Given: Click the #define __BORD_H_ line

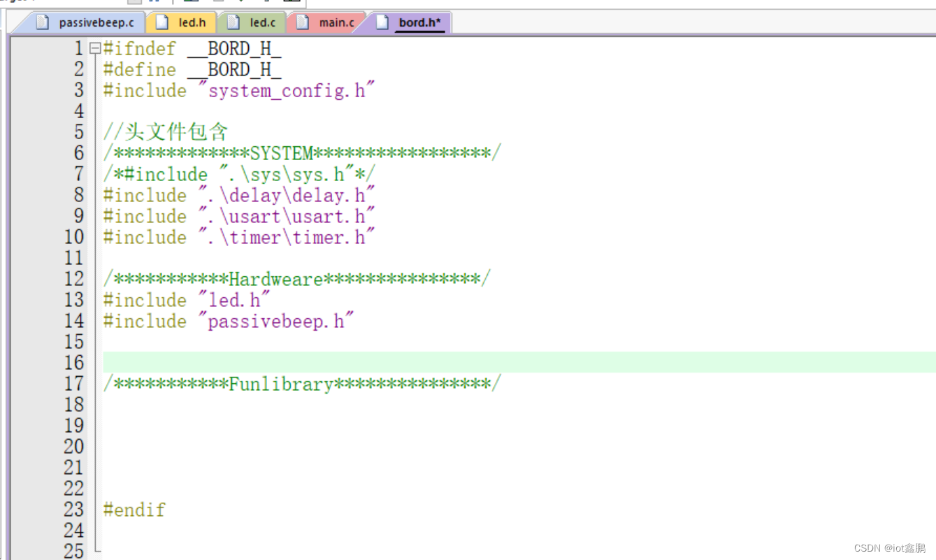Looking at the screenshot, I should 192,70.
